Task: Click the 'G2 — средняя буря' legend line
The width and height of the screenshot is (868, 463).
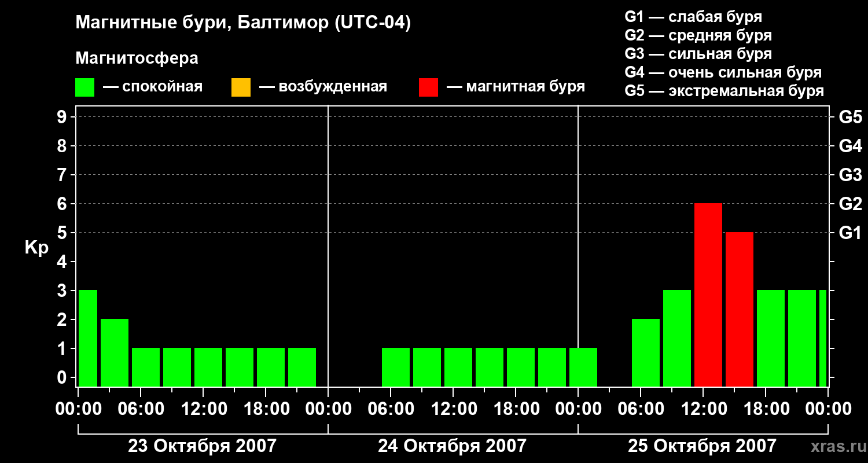Action: pos(698,35)
